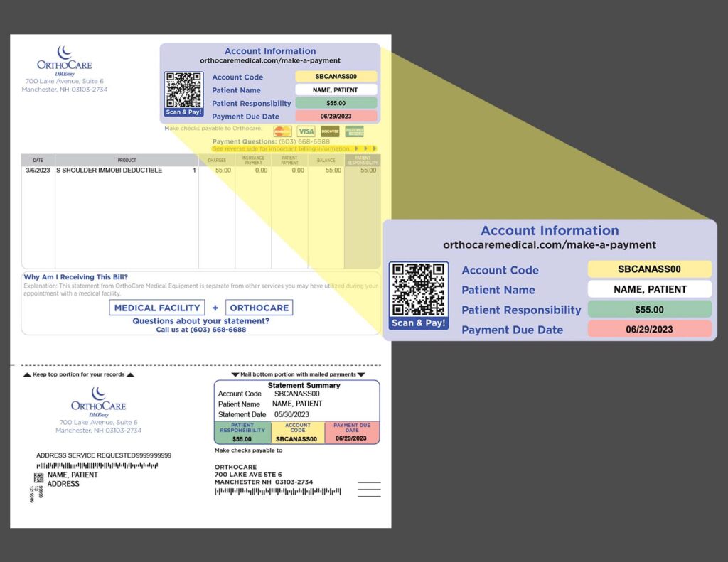Image resolution: width=728 pixels, height=562 pixels.
Task: Click the tiny data matrix code beside the mailing address
Action: [38, 477]
